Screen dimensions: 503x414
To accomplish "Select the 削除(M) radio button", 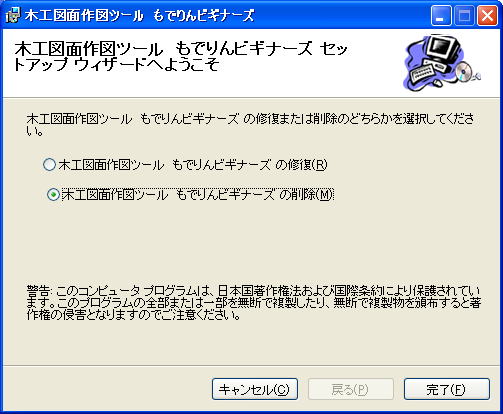I will 53,195.
